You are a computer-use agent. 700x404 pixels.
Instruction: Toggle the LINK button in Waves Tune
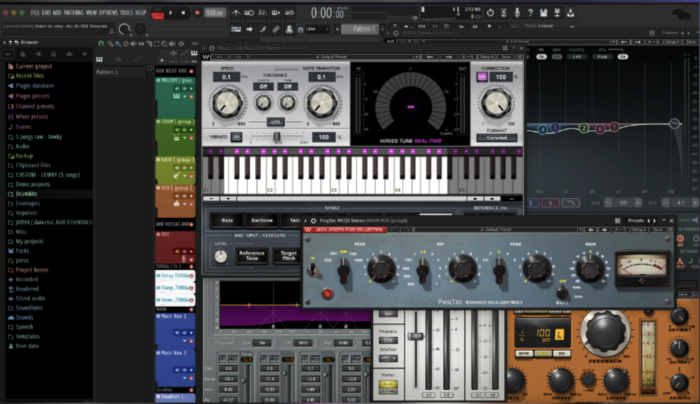[x=275, y=121]
